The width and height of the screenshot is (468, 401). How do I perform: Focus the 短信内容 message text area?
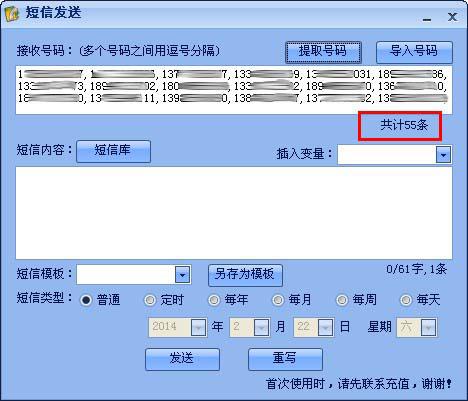point(234,213)
